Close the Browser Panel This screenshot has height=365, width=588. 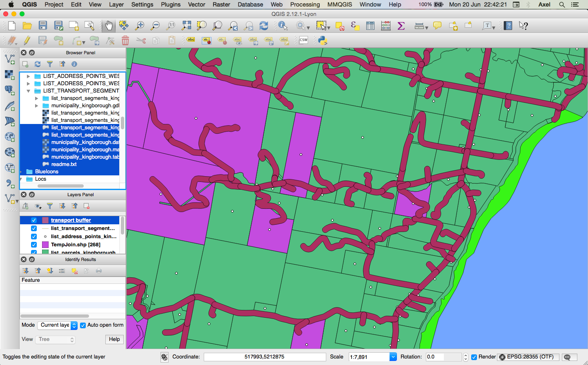tap(24, 53)
